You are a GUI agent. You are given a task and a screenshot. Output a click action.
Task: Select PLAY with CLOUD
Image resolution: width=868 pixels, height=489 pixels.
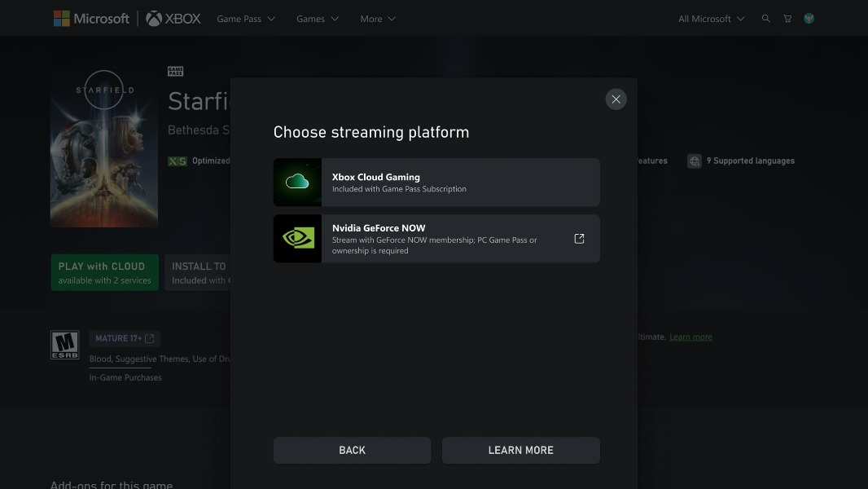(x=104, y=272)
